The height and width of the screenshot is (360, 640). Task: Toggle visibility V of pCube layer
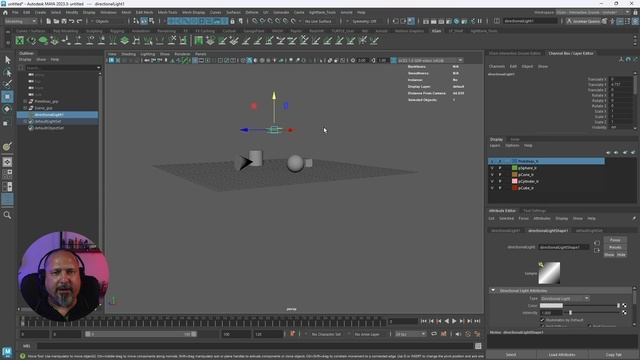pos(492,188)
